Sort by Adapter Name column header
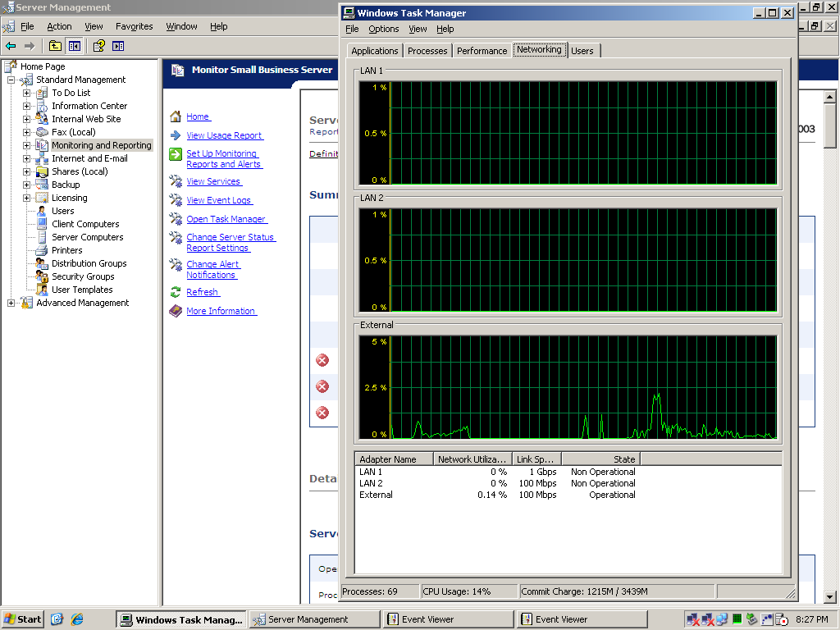This screenshot has width=840, height=630. (x=394, y=459)
